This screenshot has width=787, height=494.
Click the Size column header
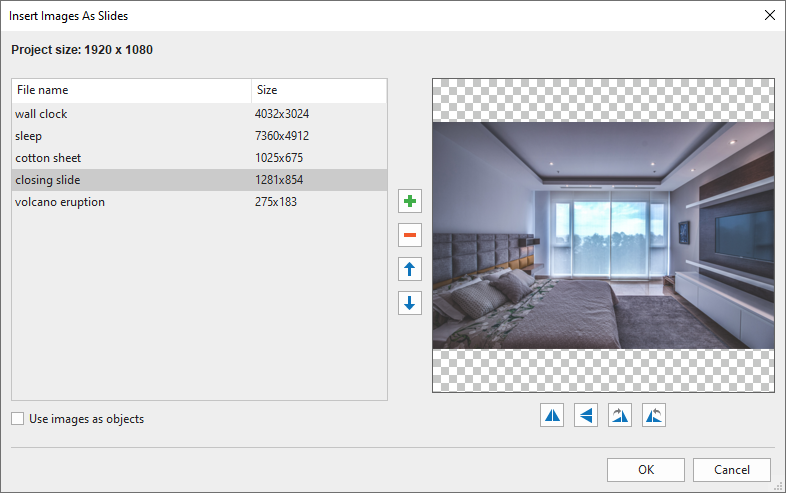point(319,90)
